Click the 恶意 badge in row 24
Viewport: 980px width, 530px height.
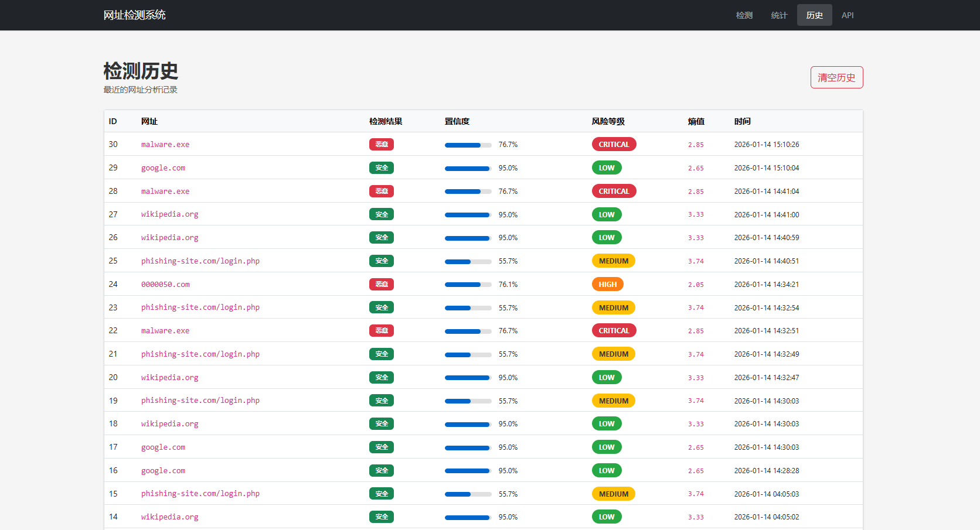click(x=382, y=284)
